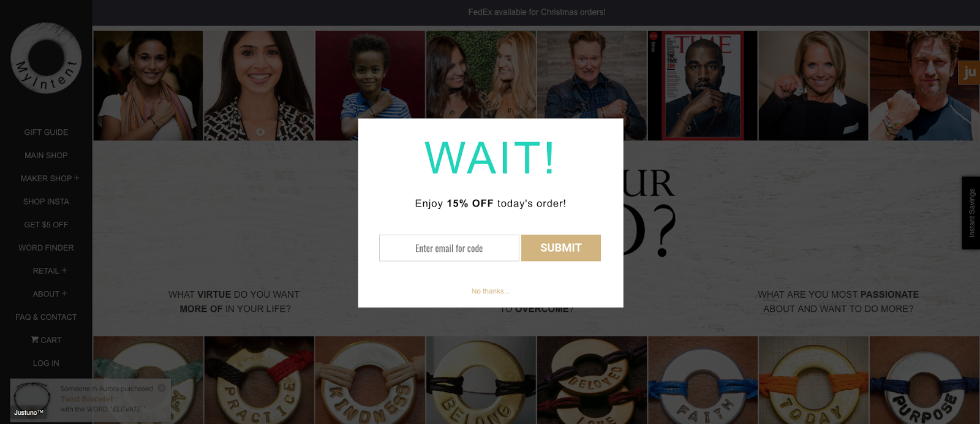Click the MyIntent circular logo

(46, 58)
